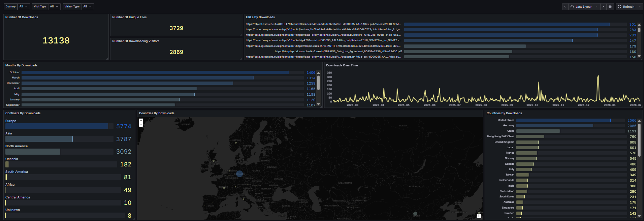
Task: Open map attribution info button
Action: click(479, 216)
